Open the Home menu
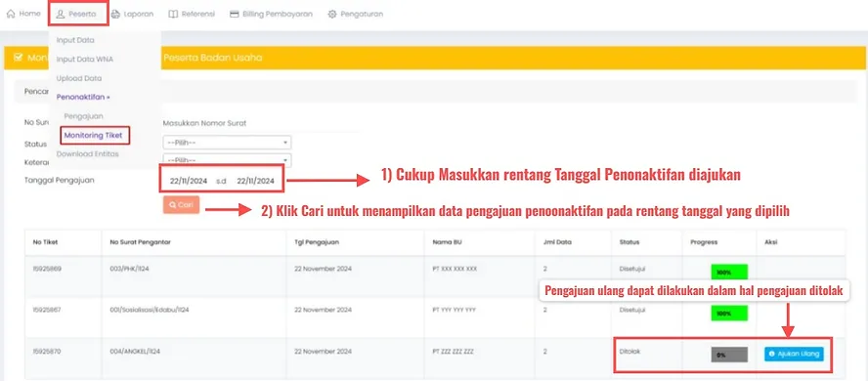 click(x=23, y=14)
